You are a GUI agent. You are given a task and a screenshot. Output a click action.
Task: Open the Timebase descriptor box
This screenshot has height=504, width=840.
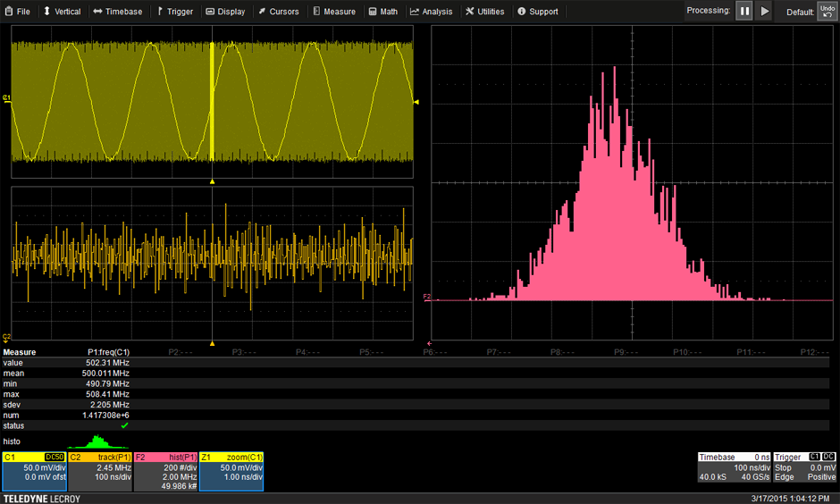point(733,466)
